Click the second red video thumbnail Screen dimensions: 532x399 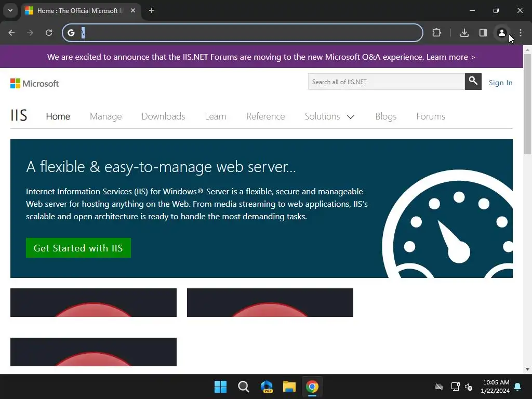pyautogui.click(x=270, y=303)
